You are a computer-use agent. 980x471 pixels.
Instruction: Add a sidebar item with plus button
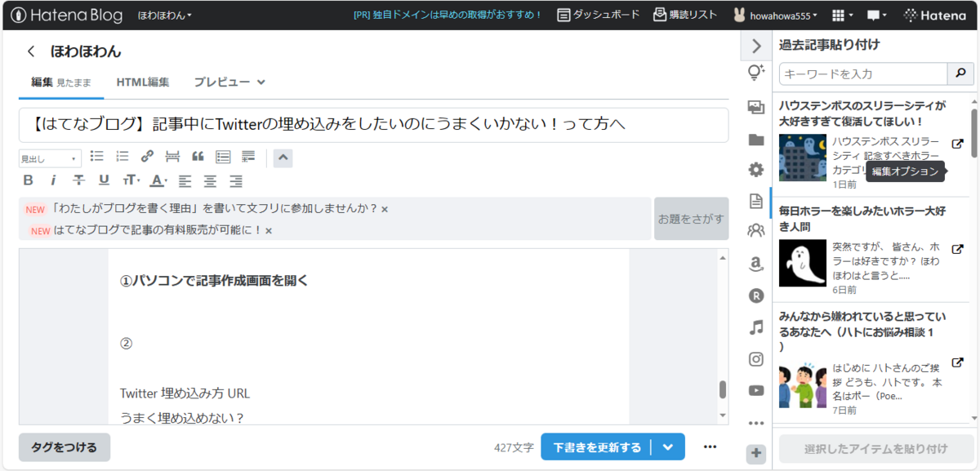[756, 453]
